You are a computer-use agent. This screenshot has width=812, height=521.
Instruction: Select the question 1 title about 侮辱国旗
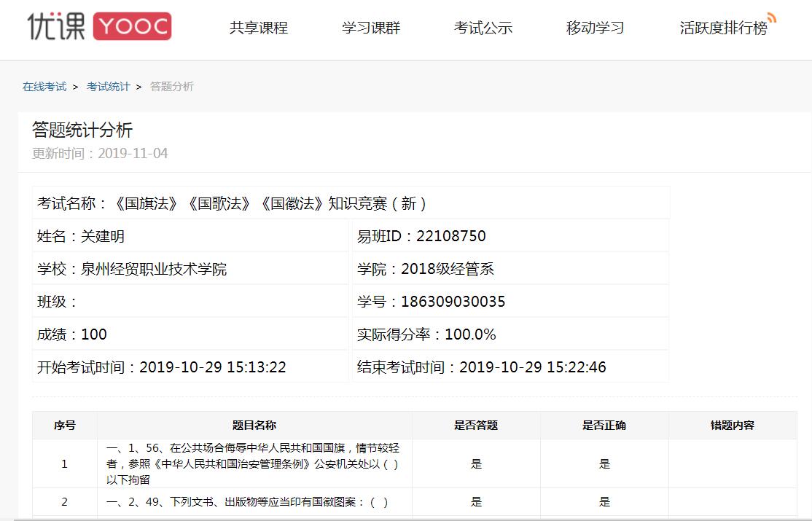point(253,463)
